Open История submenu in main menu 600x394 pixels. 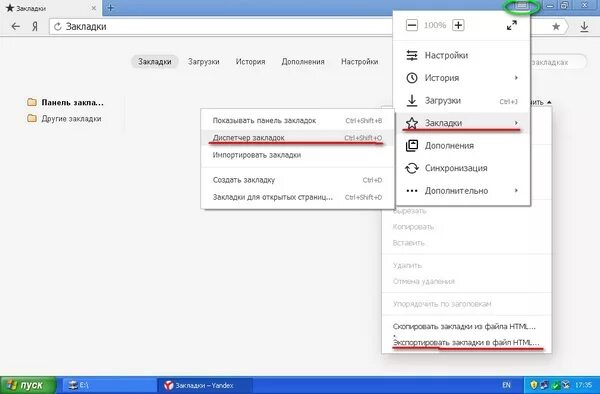[463, 78]
